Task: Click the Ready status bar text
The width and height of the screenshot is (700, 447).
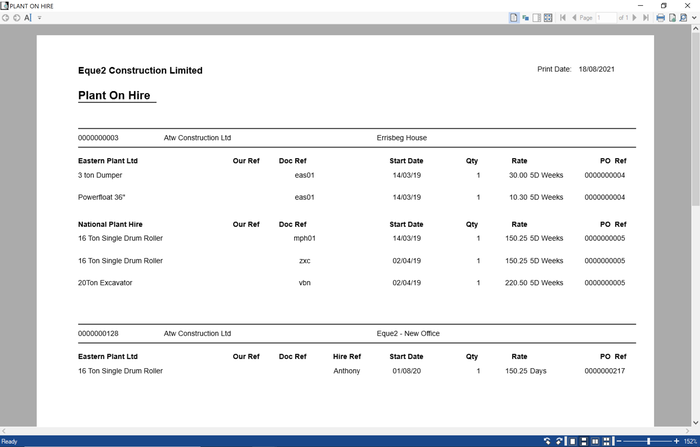Action: [9, 442]
